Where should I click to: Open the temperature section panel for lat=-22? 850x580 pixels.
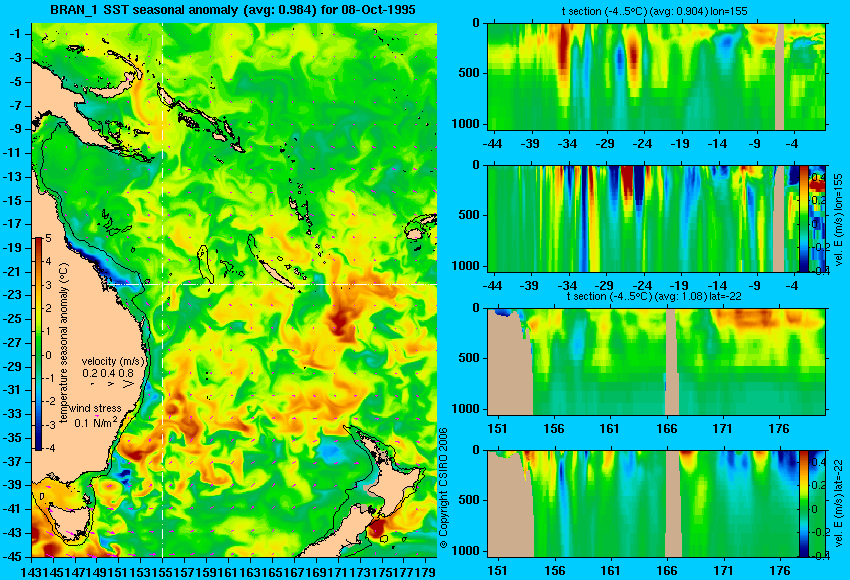click(656, 362)
